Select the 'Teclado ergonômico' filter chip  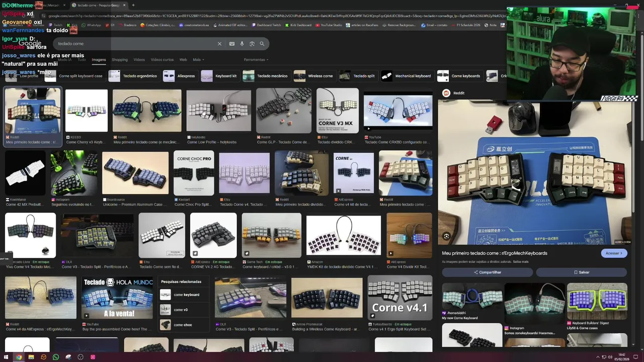tap(133, 76)
